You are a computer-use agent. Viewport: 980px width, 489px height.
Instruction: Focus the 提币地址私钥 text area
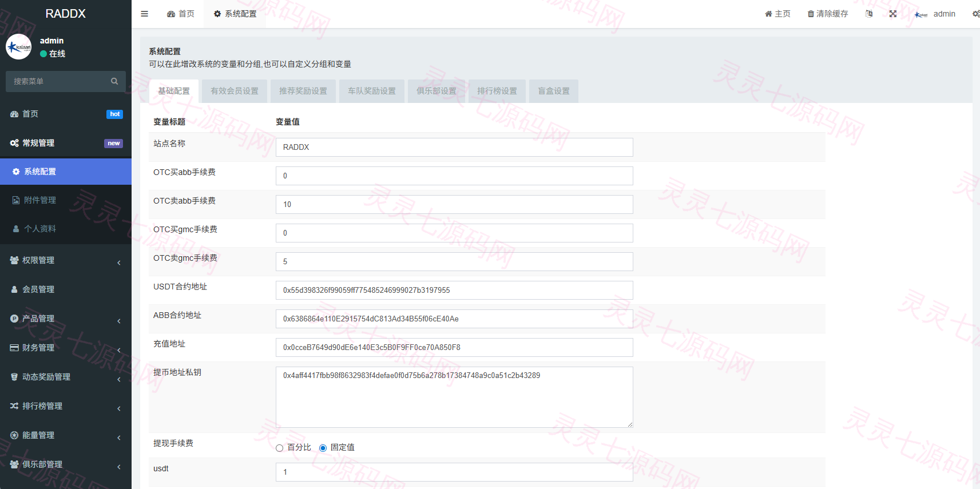(x=454, y=397)
